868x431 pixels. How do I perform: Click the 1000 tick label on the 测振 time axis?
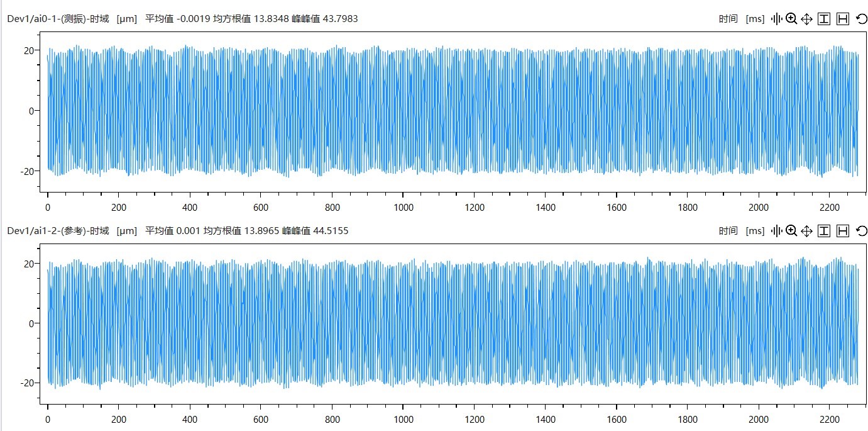(x=403, y=208)
